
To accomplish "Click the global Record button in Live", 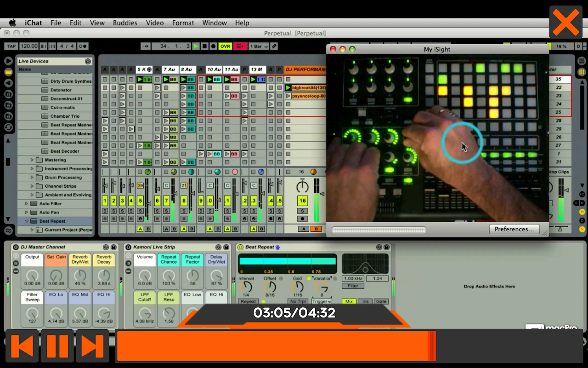I will pyautogui.click(x=213, y=46).
